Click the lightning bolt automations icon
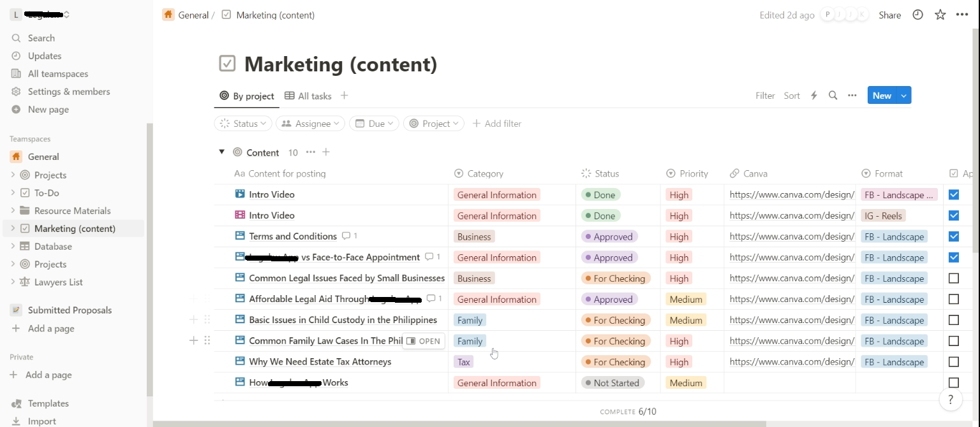This screenshot has width=980, height=427. 813,96
